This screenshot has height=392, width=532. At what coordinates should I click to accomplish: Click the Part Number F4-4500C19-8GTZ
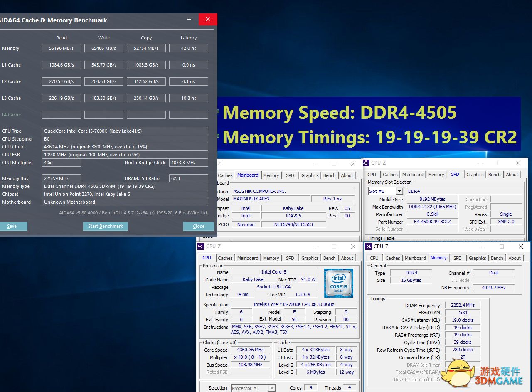coord(433,222)
